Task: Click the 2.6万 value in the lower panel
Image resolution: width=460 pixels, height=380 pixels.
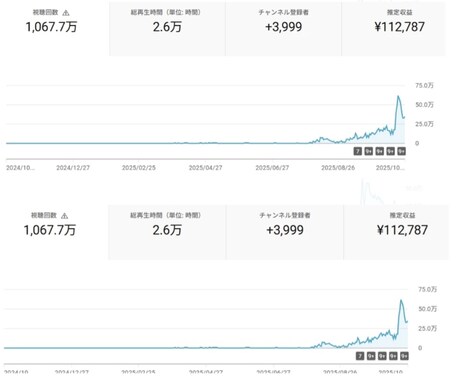Action: coord(167,230)
